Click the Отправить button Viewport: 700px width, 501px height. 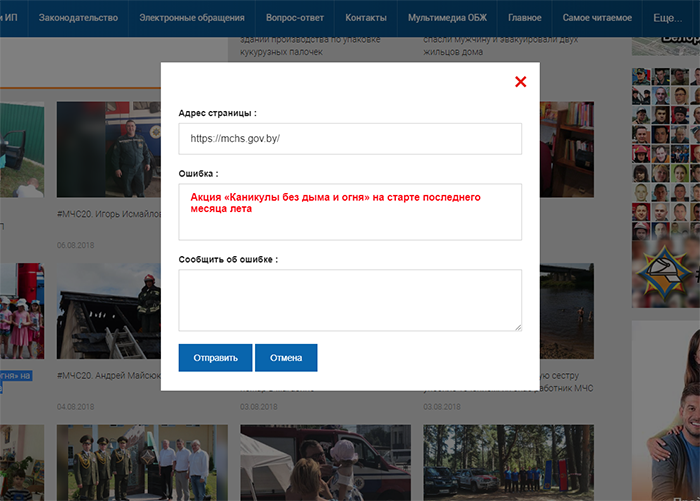tap(215, 358)
